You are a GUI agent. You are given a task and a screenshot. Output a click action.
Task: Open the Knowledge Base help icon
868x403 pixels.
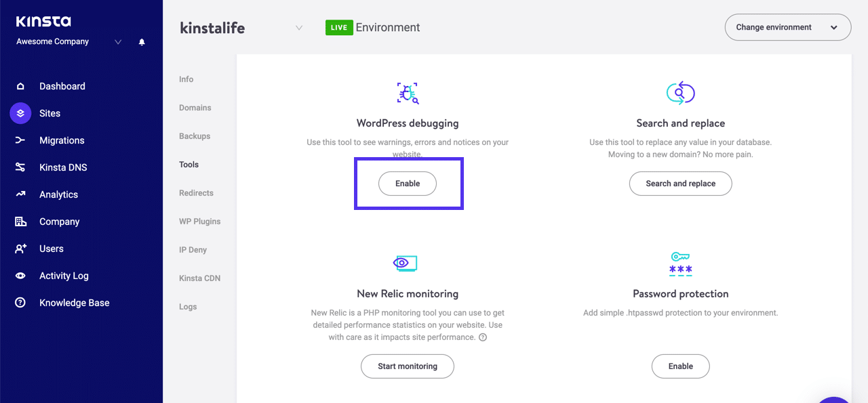22,302
